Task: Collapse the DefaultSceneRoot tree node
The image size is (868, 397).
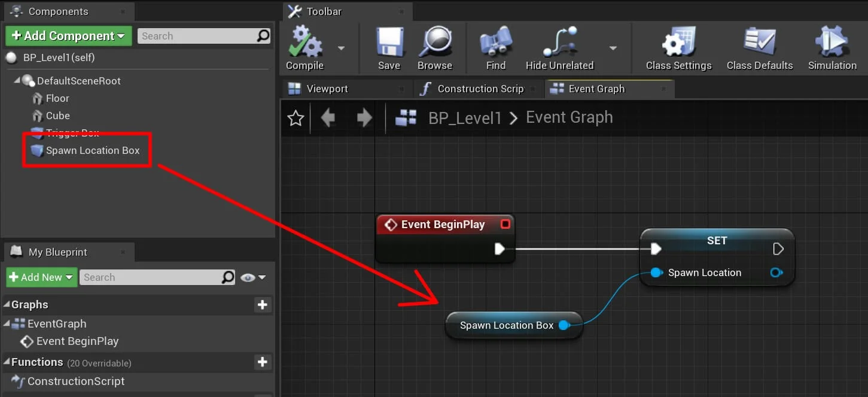Action: click(x=17, y=81)
